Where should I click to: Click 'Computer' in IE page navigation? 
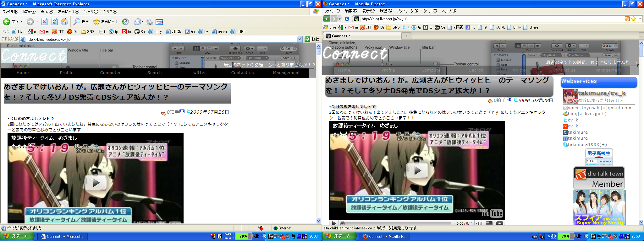click(110, 73)
